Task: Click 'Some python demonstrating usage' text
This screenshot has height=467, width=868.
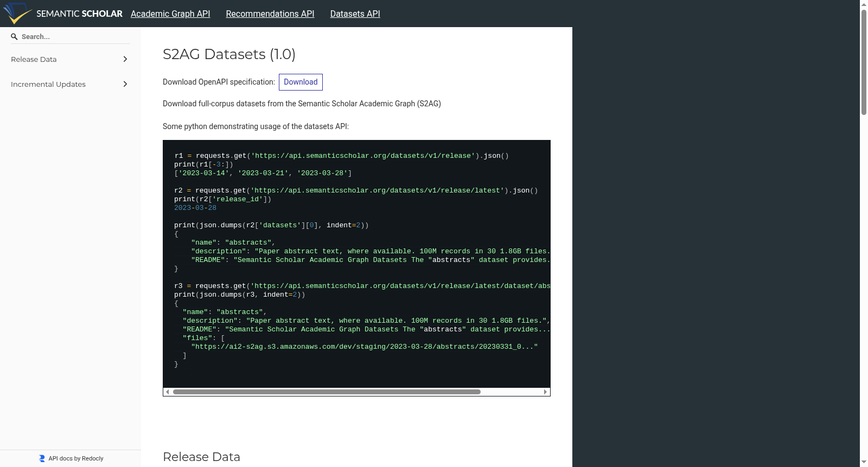Action: point(256,126)
